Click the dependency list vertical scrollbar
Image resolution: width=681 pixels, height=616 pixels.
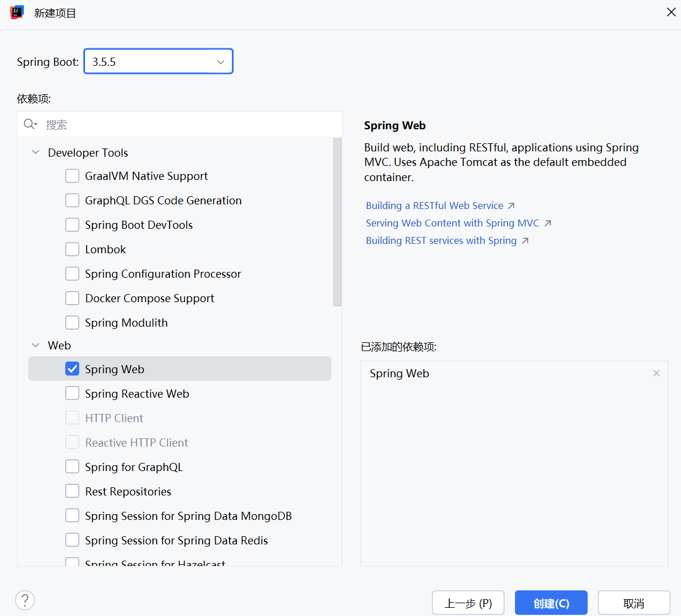pos(337,221)
